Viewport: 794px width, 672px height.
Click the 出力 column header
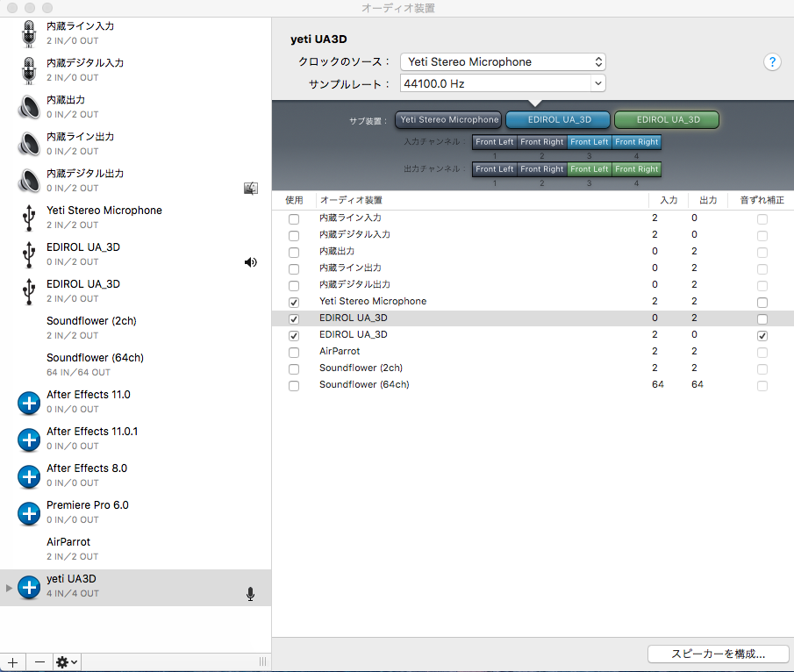(708, 200)
